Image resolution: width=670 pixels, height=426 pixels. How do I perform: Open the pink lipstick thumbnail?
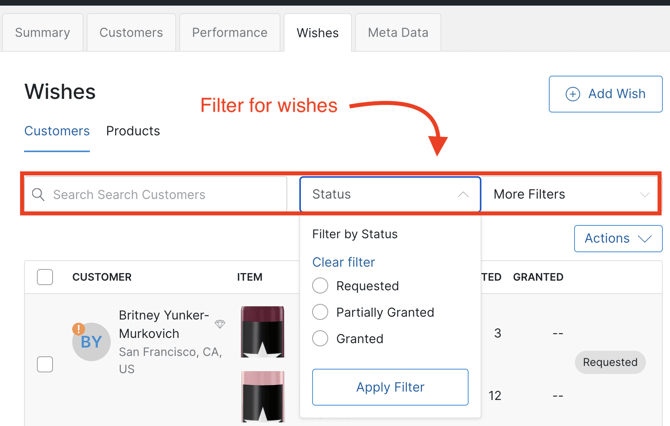(262, 396)
